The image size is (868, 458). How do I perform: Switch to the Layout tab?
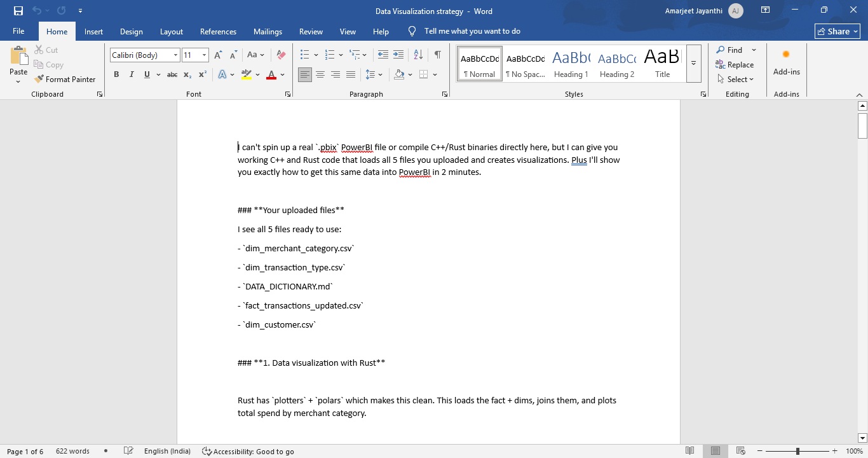(x=172, y=31)
